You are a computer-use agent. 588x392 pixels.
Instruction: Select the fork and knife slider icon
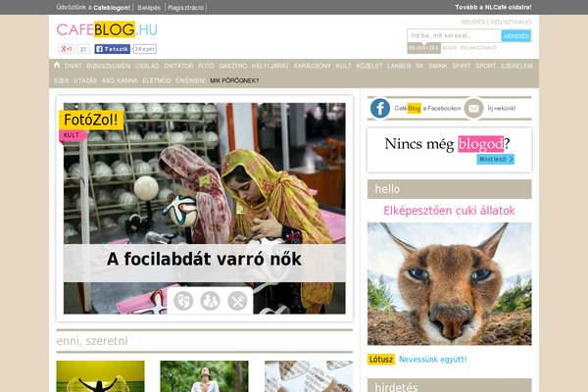coord(237,301)
